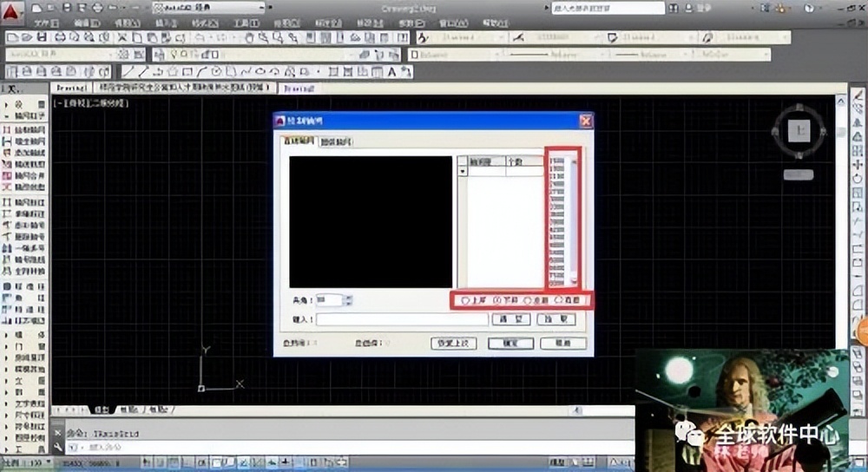Expand the 文字表格 sidebar menu
The image size is (868, 472).
coord(23,403)
